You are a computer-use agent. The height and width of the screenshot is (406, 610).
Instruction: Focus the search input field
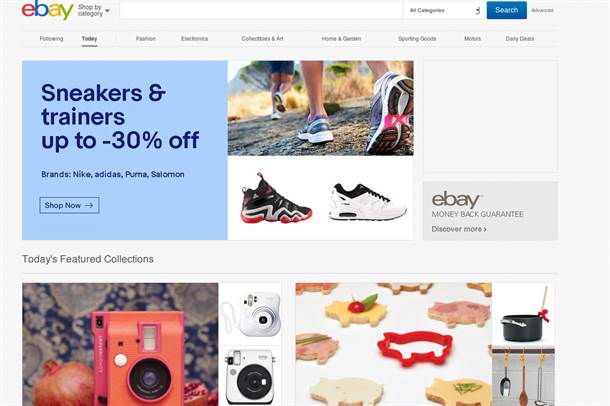click(x=261, y=10)
